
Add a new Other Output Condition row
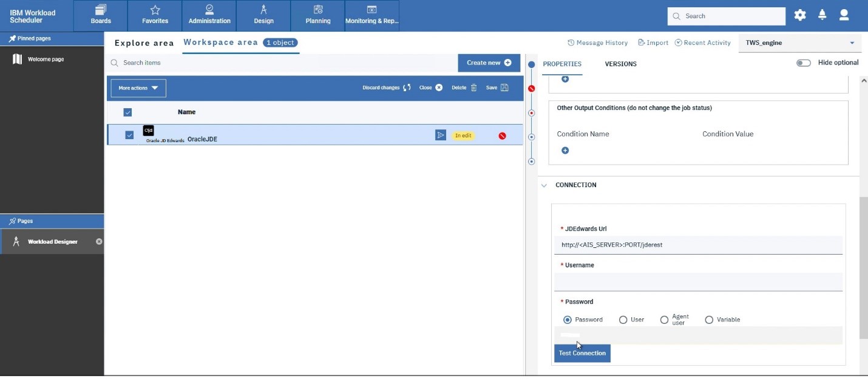(x=565, y=151)
